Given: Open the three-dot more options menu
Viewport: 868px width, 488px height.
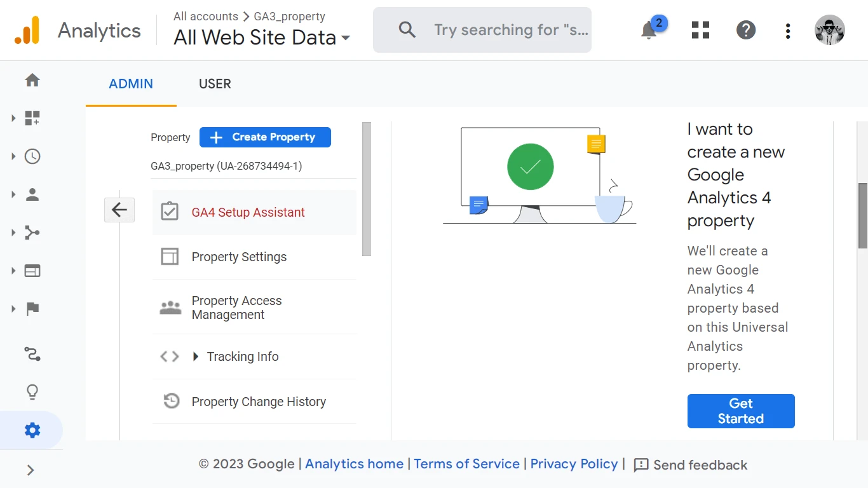Looking at the screenshot, I should tap(788, 30).
